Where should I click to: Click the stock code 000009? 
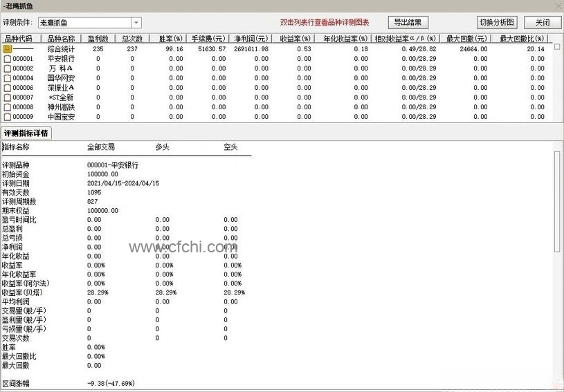pyautogui.click(x=23, y=117)
